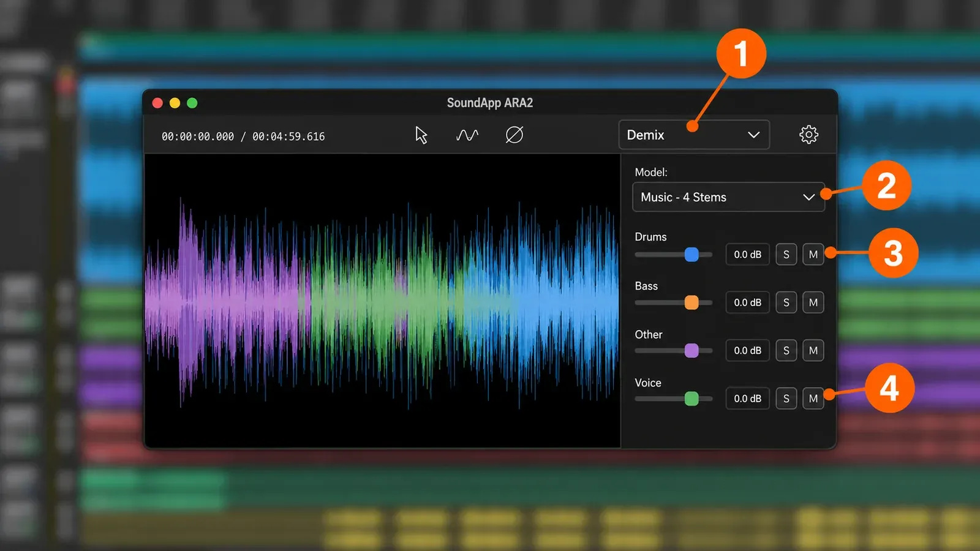Solo the Drums stem
The height and width of the screenshot is (551, 980).
point(786,254)
